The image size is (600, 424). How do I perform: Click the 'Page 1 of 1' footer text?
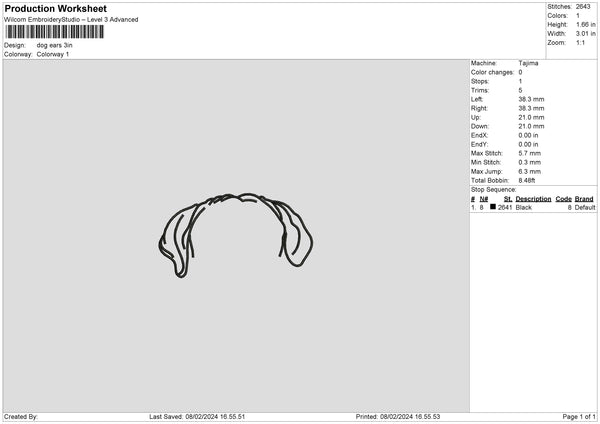click(x=579, y=417)
